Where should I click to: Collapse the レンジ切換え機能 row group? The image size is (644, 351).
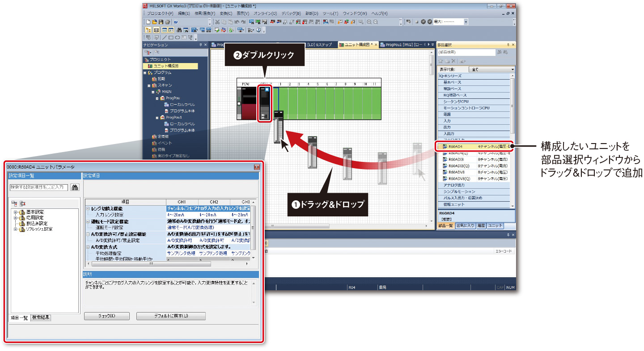(88, 209)
